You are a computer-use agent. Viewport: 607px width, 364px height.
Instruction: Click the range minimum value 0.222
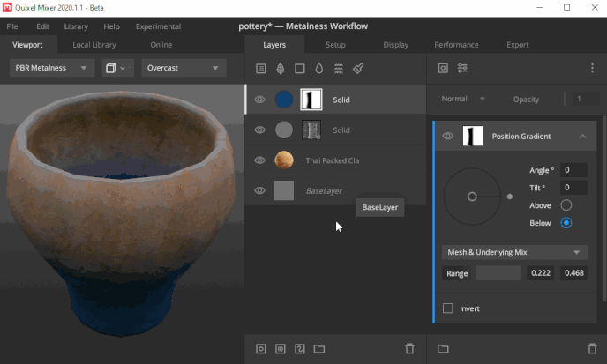[541, 273]
